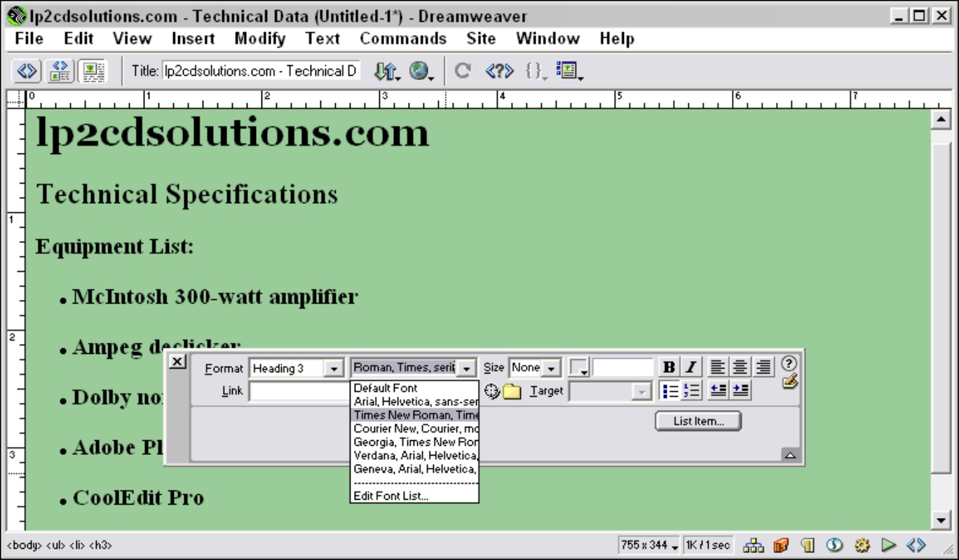Click the text color value field
Viewport: 959px width, 560px height.
click(x=623, y=368)
